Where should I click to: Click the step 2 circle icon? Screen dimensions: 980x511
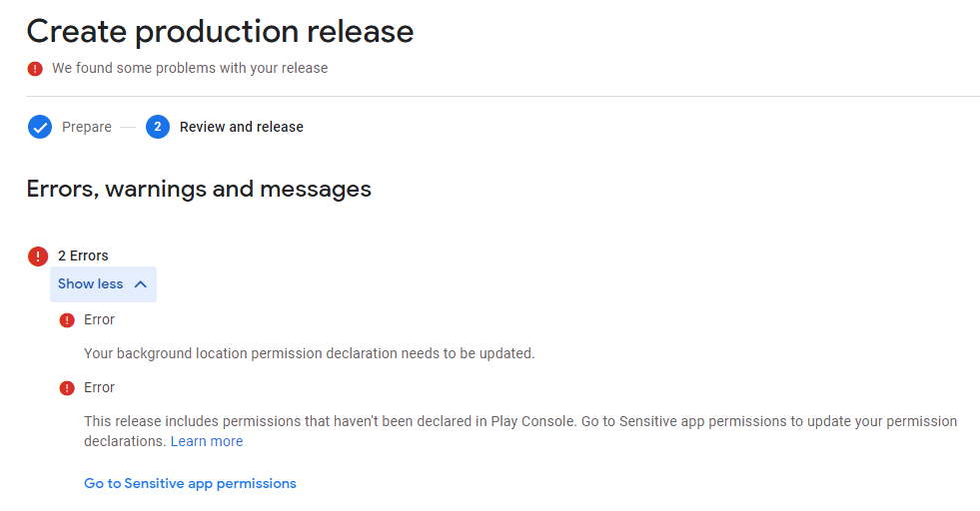158,127
